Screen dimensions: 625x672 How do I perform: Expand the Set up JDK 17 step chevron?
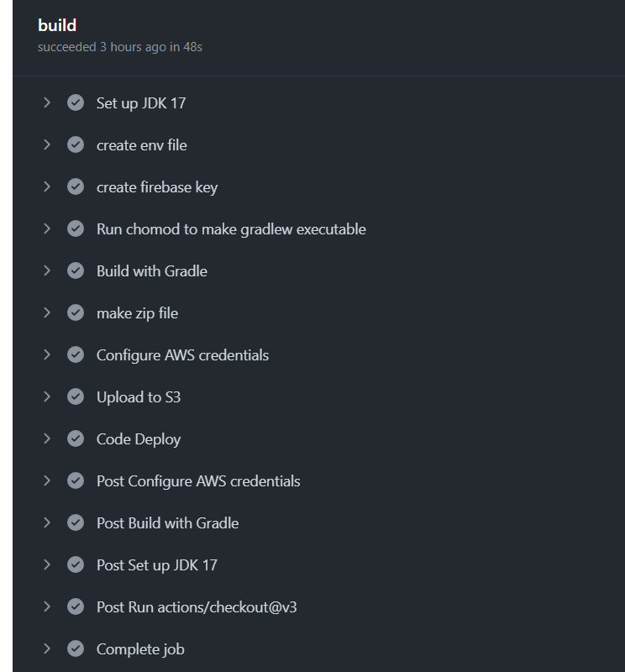click(x=47, y=102)
